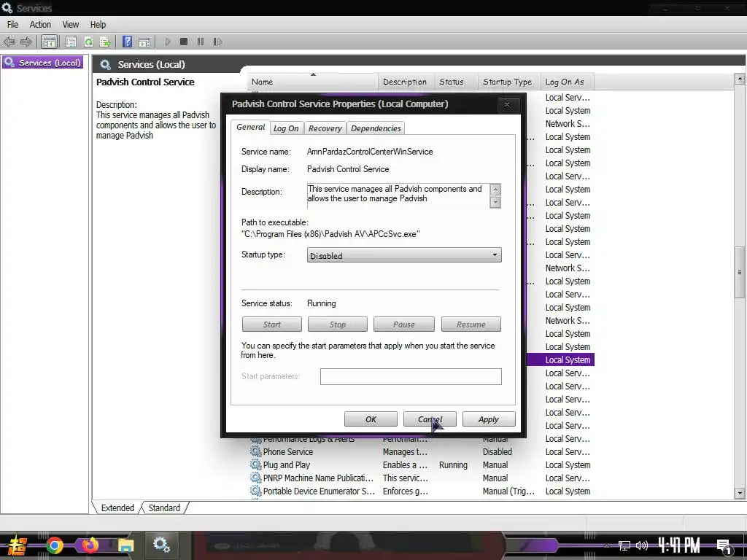Click Apply in the properties dialog
Image resolution: width=747 pixels, height=560 pixels.
[x=489, y=419]
